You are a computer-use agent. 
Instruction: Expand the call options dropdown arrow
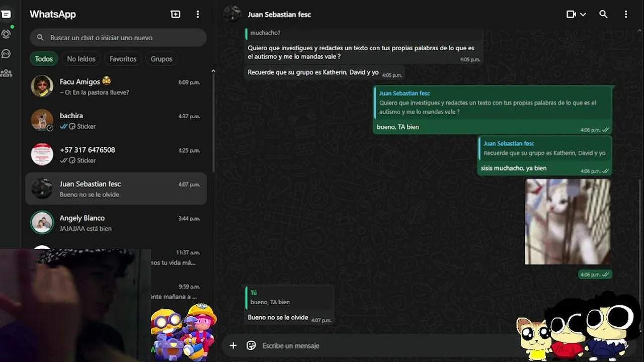coord(583,15)
